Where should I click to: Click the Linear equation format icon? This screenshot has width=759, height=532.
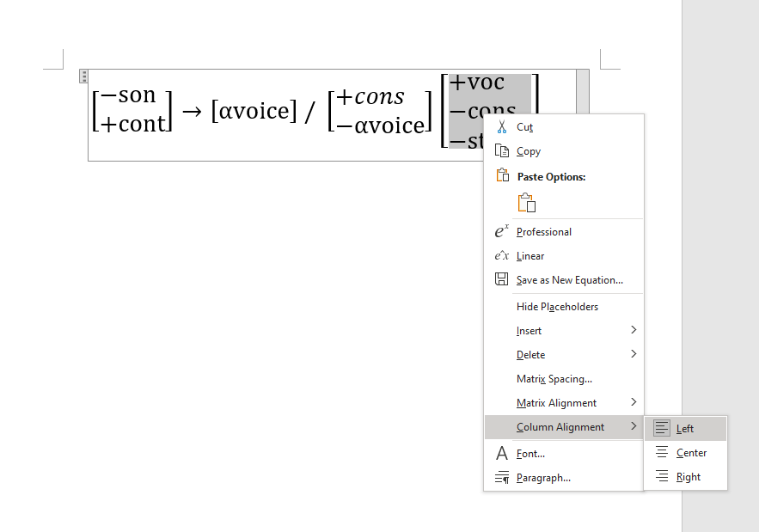(x=502, y=256)
